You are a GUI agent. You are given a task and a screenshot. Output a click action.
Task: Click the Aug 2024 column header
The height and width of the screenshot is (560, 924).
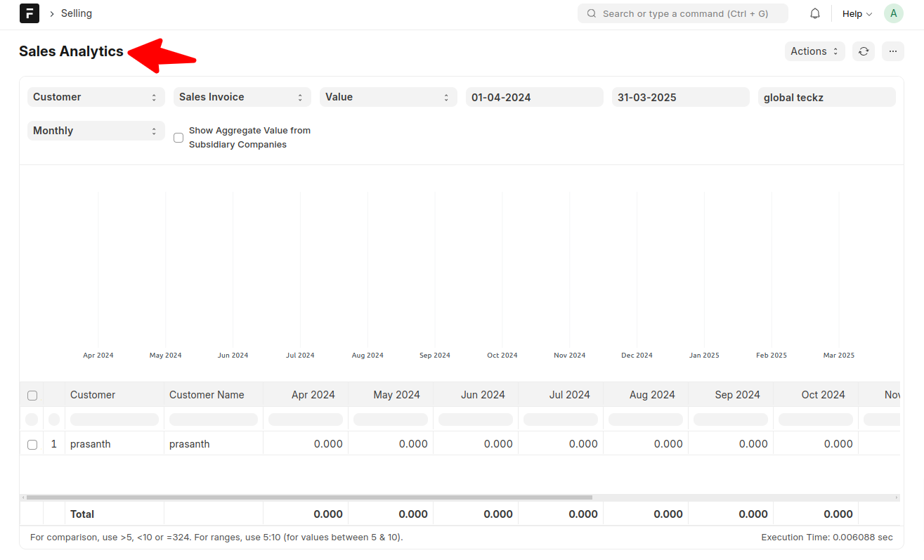646,395
